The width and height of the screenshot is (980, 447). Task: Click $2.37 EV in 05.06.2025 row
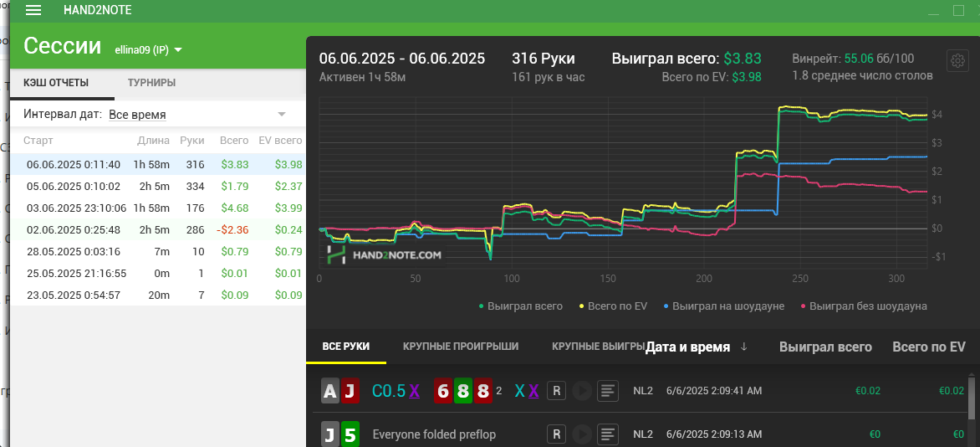click(288, 186)
